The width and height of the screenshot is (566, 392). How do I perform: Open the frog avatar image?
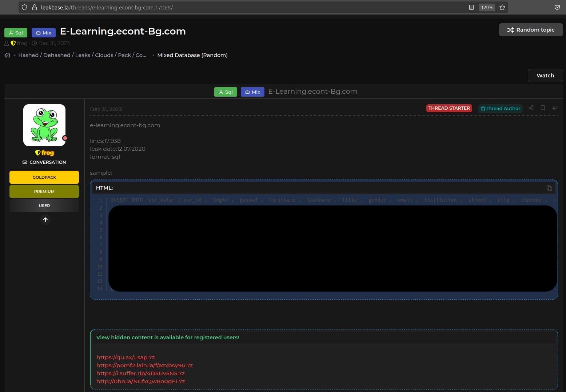click(x=44, y=125)
